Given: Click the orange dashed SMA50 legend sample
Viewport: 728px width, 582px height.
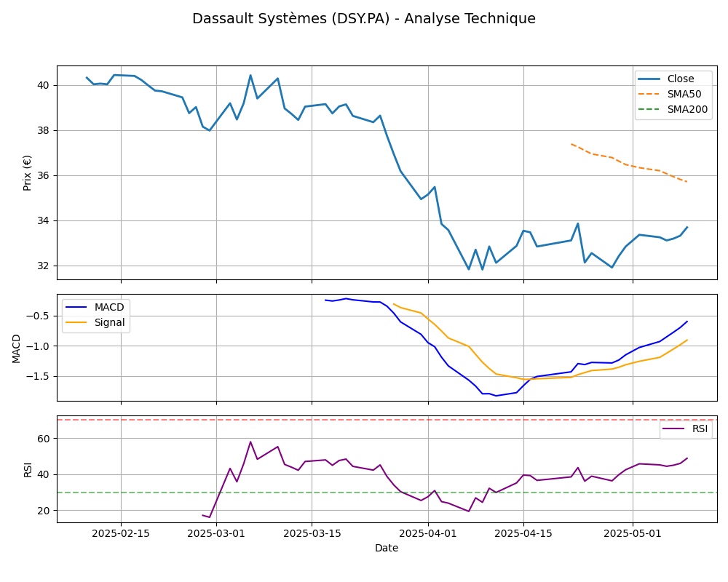Looking at the screenshot, I should tap(649, 95).
